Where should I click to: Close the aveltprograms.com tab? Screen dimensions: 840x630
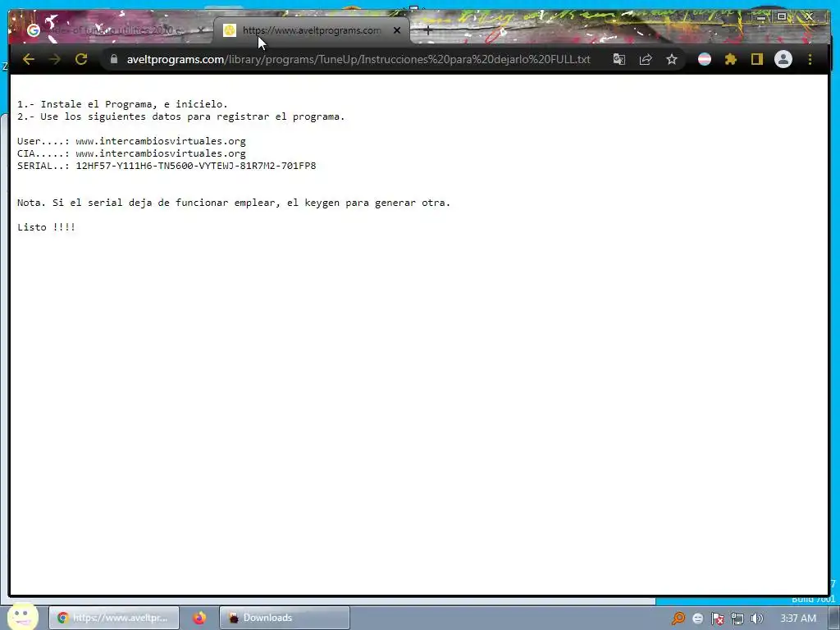[397, 30]
